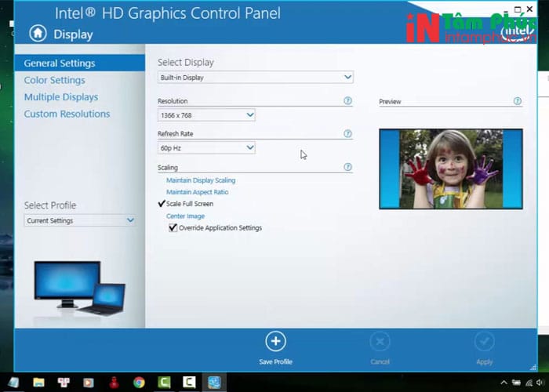Image resolution: width=549 pixels, height=392 pixels.
Task: Go to Multiple Displays
Action: (x=61, y=97)
